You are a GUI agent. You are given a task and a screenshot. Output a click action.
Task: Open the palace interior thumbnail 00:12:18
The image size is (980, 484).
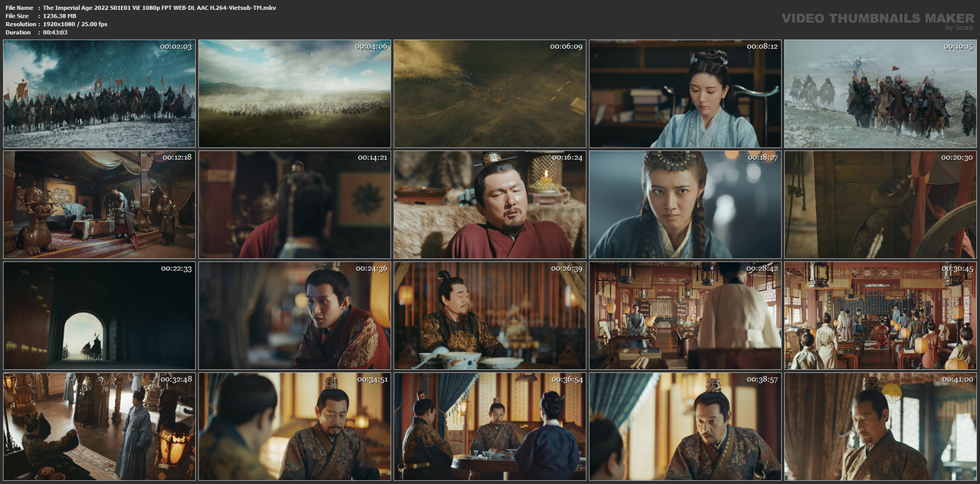100,204
